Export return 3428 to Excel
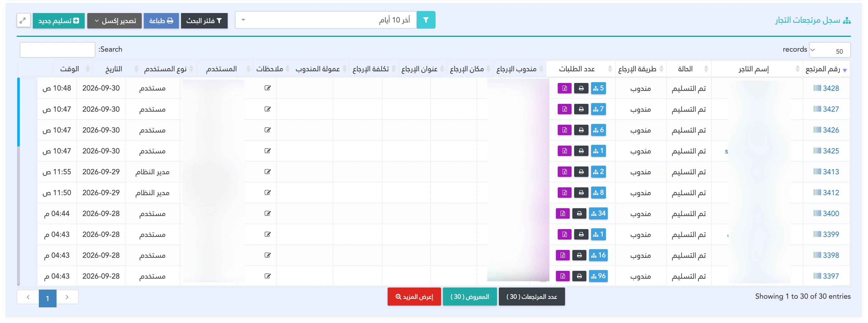This screenshot has width=868, height=323. (565, 88)
